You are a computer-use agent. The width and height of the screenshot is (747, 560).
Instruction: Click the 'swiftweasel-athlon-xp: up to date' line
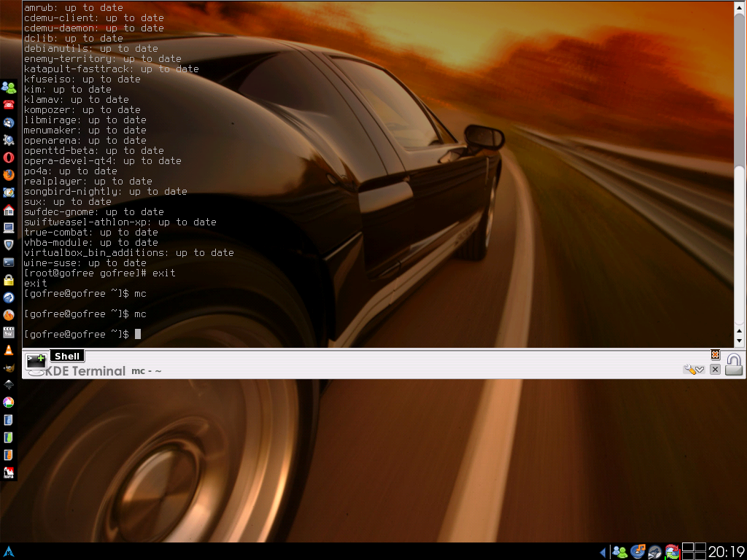coord(120,222)
